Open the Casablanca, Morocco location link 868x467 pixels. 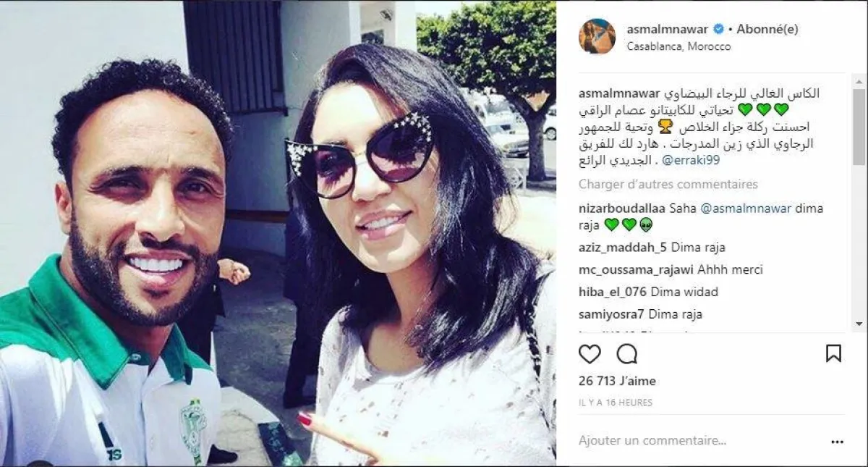click(x=678, y=46)
